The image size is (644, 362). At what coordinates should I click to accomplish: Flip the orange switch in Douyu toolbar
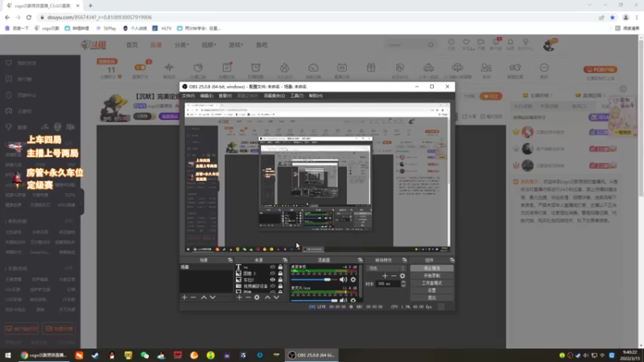point(140,68)
